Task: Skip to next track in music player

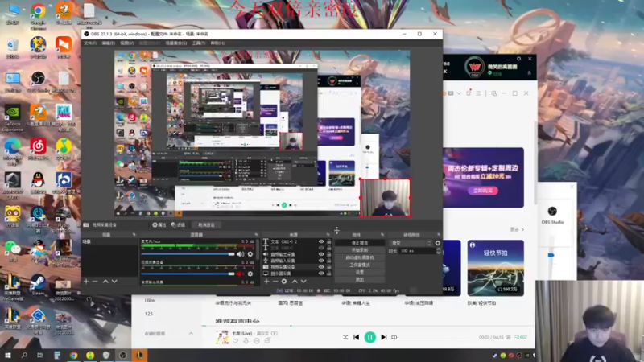Action: coord(384,337)
